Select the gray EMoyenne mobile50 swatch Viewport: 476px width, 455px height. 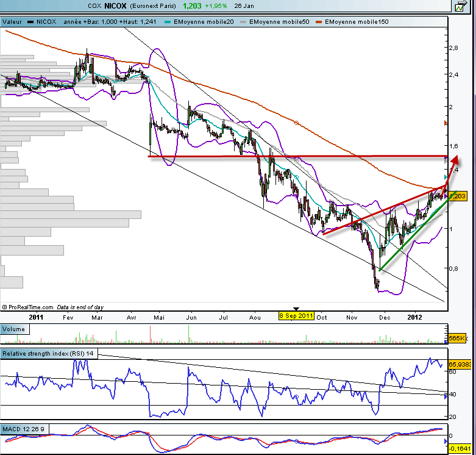pyautogui.click(x=244, y=21)
